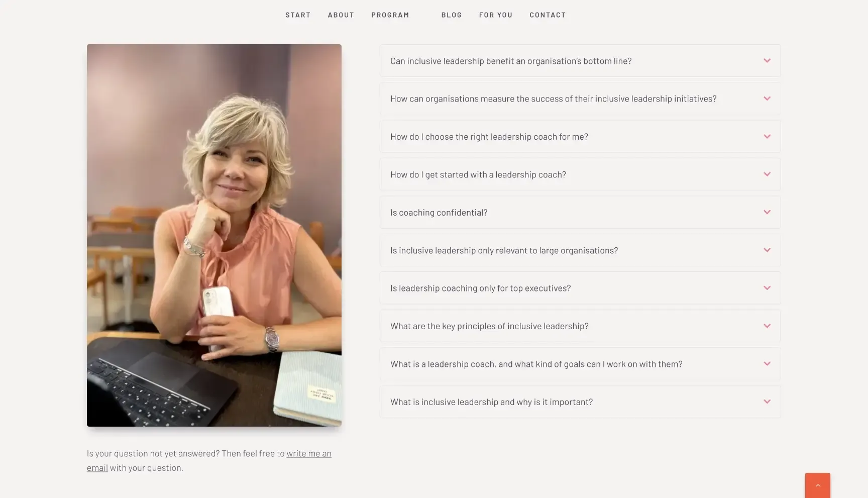
Task: Click the scroll-to-top arrow button
Action: pyautogui.click(x=817, y=485)
